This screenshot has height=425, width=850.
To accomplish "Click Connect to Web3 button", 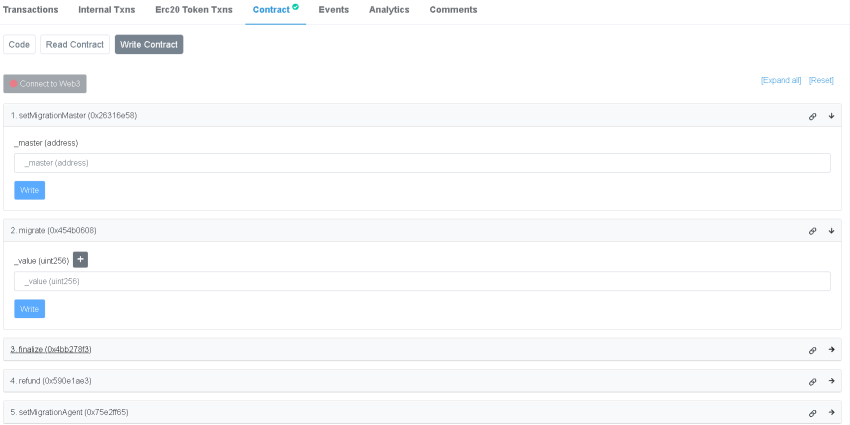I will pyautogui.click(x=45, y=84).
